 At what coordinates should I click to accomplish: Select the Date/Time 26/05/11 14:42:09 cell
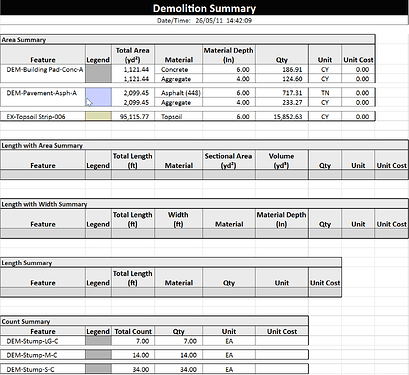point(204,20)
